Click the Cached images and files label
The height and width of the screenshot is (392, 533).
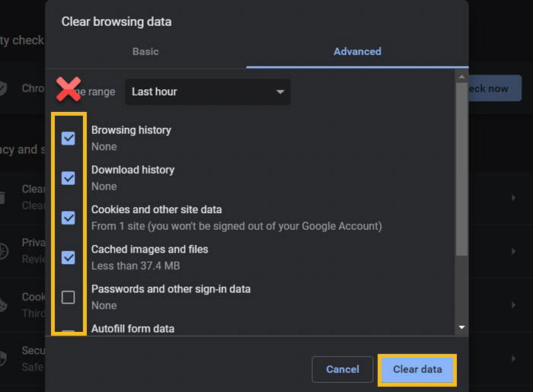point(149,250)
